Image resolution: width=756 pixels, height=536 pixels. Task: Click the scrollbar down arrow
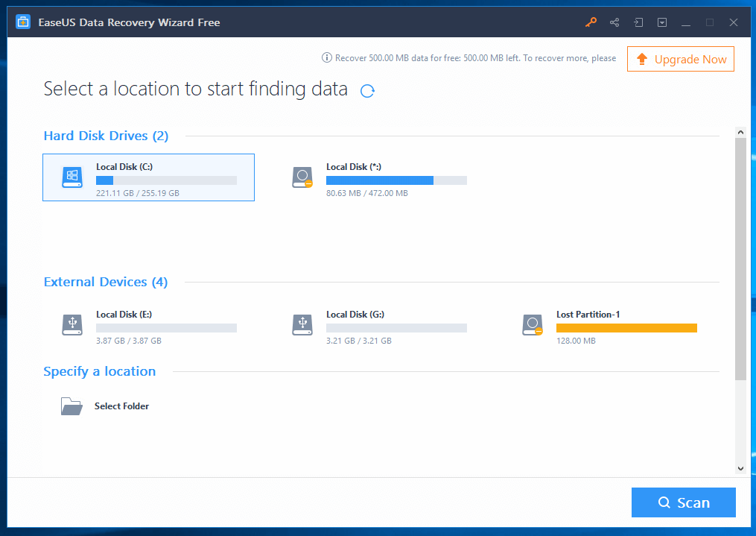point(740,468)
